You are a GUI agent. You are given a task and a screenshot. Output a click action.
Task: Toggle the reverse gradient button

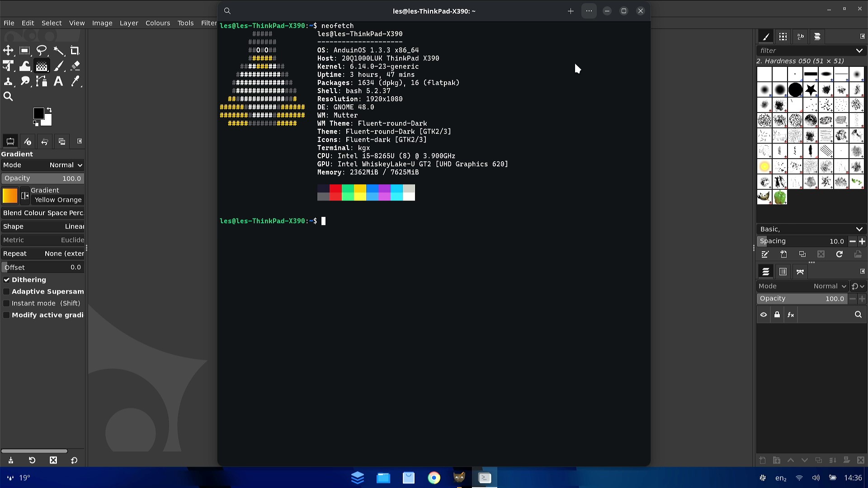(x=25, y=196)
